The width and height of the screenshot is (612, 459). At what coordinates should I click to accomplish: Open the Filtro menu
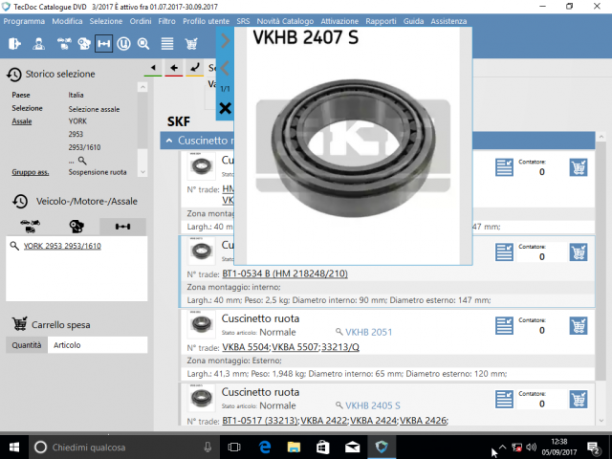pyautogui.click(x=167, y=21)
